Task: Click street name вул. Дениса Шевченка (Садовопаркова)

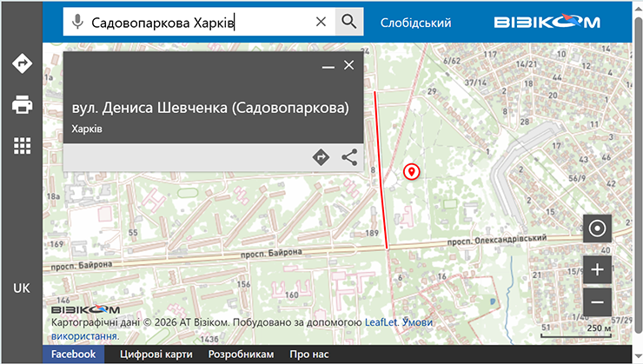Action: point(210,108)
